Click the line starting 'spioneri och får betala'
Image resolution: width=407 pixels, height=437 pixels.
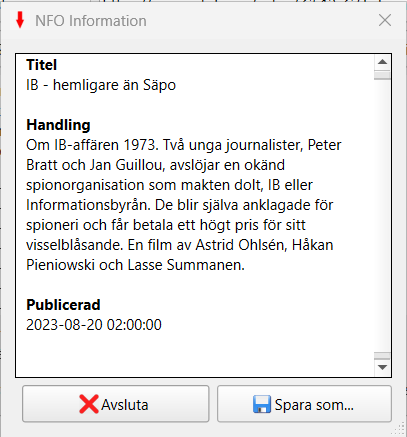pos(166,225)
